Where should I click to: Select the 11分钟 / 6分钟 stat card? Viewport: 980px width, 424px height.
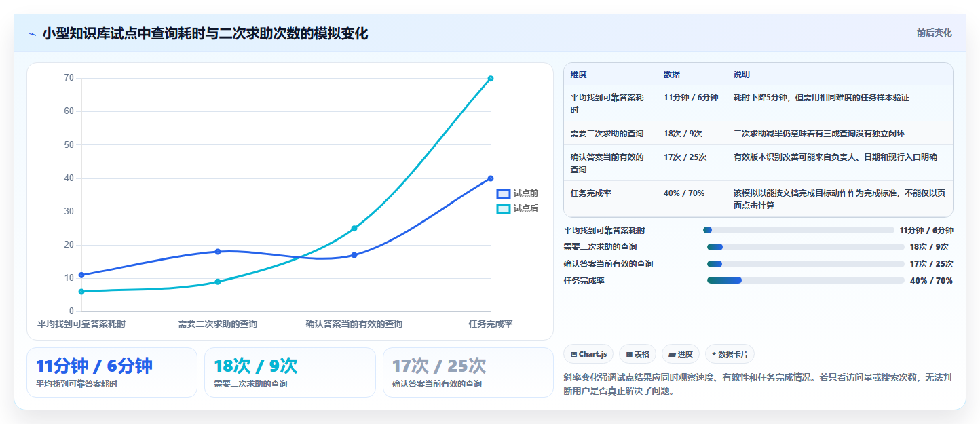point(112,372)
